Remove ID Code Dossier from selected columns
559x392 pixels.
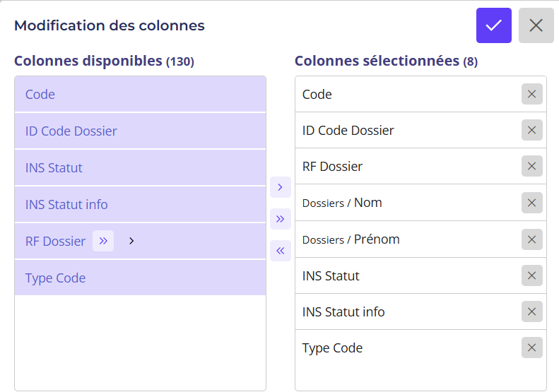(531, 130)
